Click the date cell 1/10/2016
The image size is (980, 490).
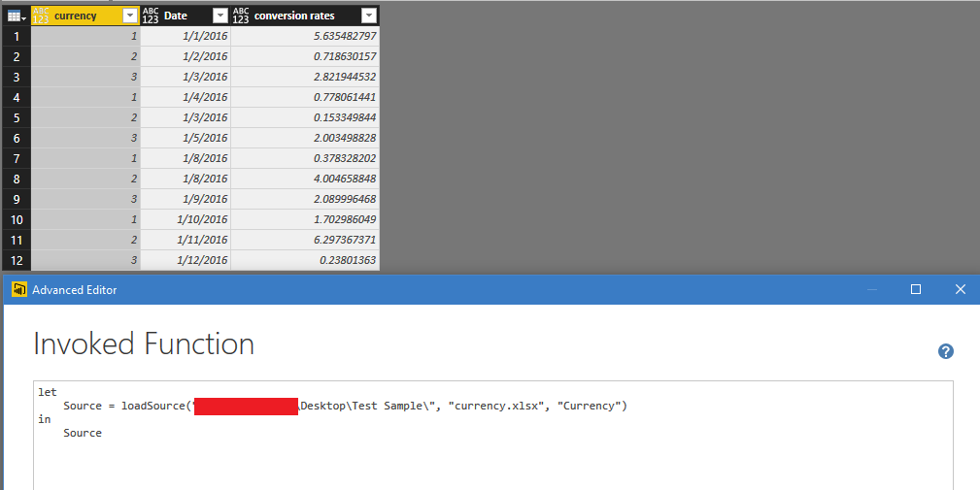(186, 219)
